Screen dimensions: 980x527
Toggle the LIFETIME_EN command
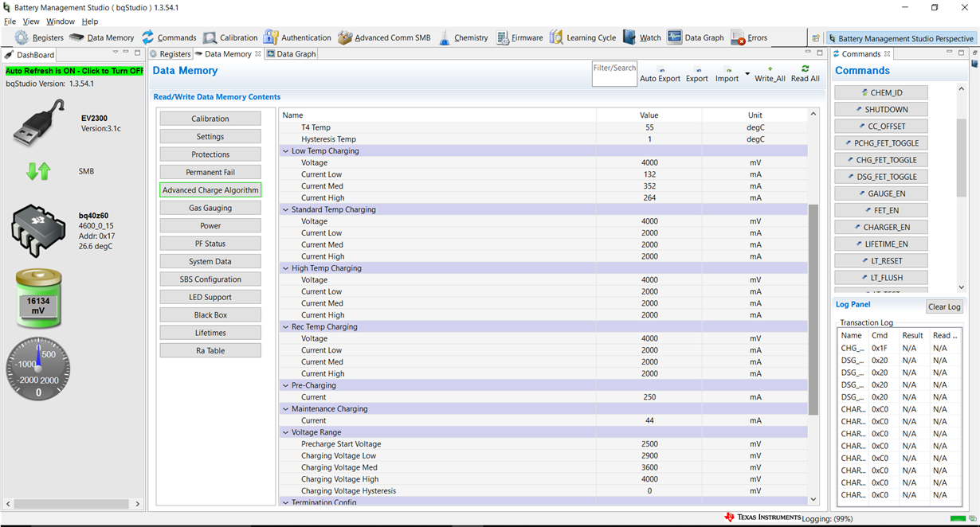click(881, 244)
